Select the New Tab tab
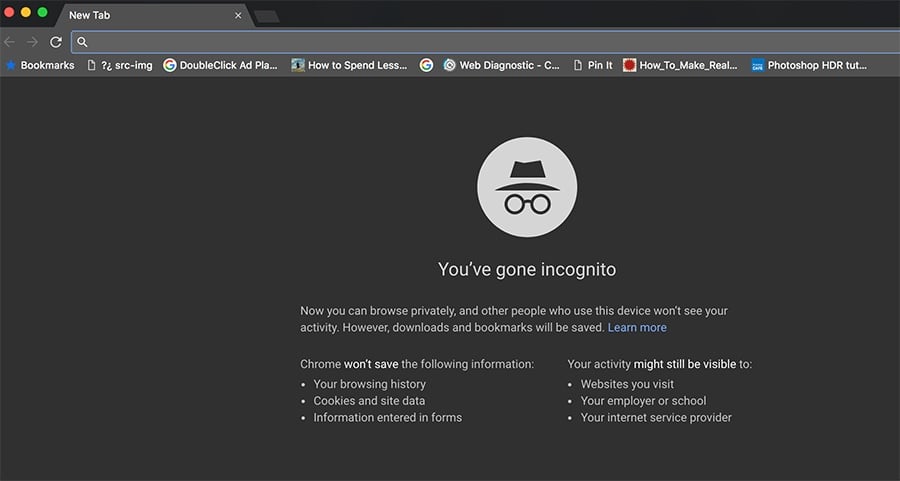The image size is (900, 481). pyautogui.click(x=155, y=15)
